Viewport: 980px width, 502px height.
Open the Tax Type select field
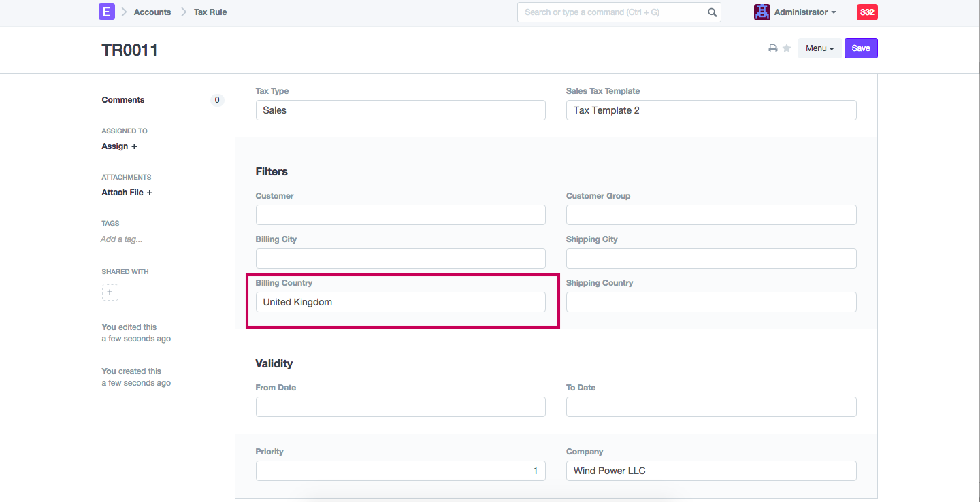[x=400, y=110]
